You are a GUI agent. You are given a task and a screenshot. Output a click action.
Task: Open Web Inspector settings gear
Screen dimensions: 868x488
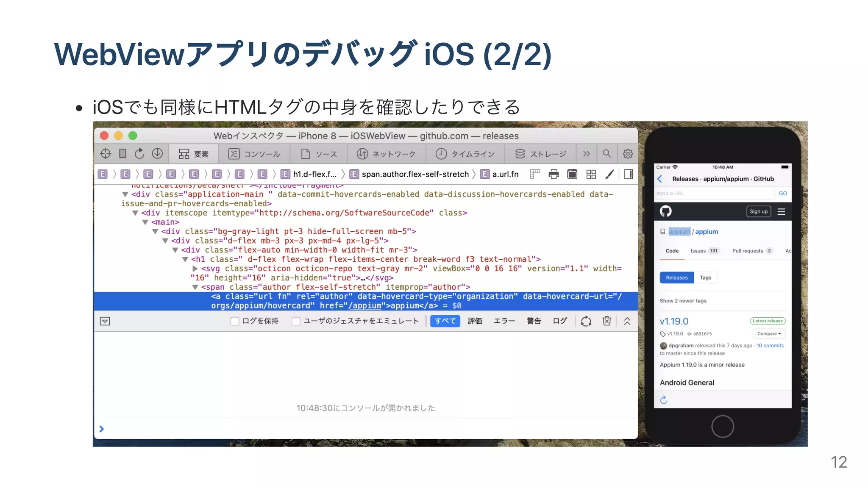tap(628, 153)
